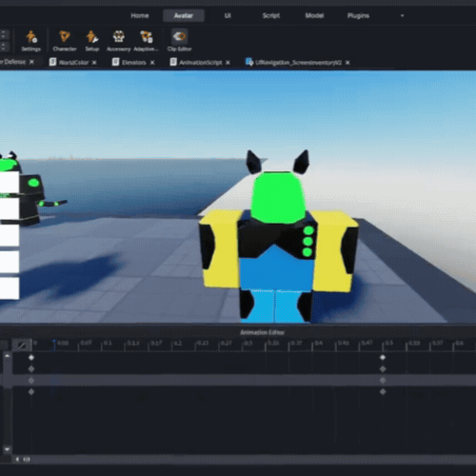The width and height of the screenshot is (476, 476).
Task: Select the fourth-row keyframe at 0.5
Action: tap(383, 392)
